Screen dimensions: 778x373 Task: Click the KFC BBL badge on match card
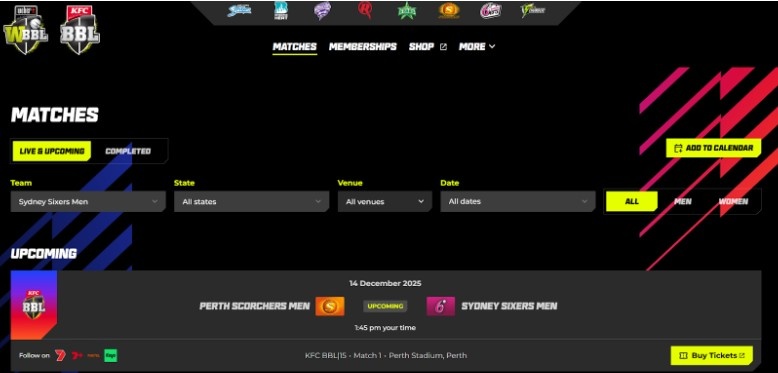pyautogui.click(x=34, y=305)
